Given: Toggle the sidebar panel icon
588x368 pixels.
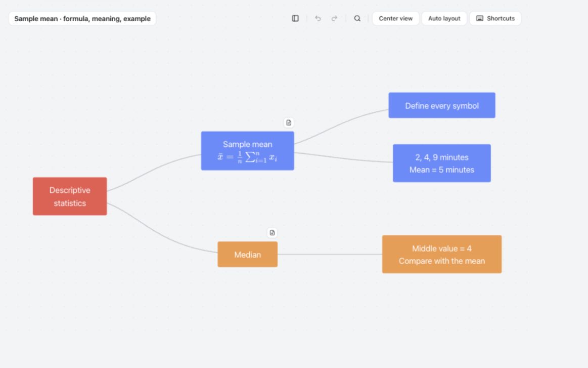Looking at the screenshot, I should click(295, 18).
